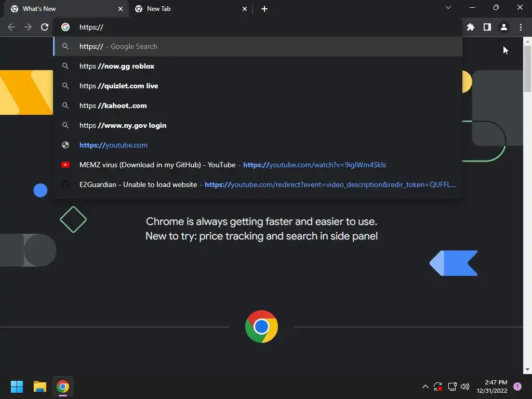Click search icon beside kahoot..com
Viewport: 532px width, 399px height.
click(65, 105)
